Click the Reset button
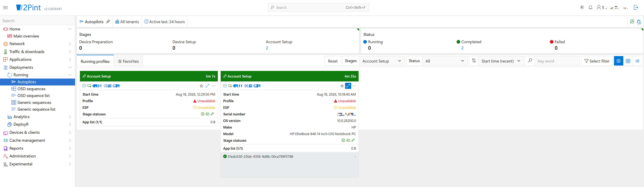 click(333, 61)
